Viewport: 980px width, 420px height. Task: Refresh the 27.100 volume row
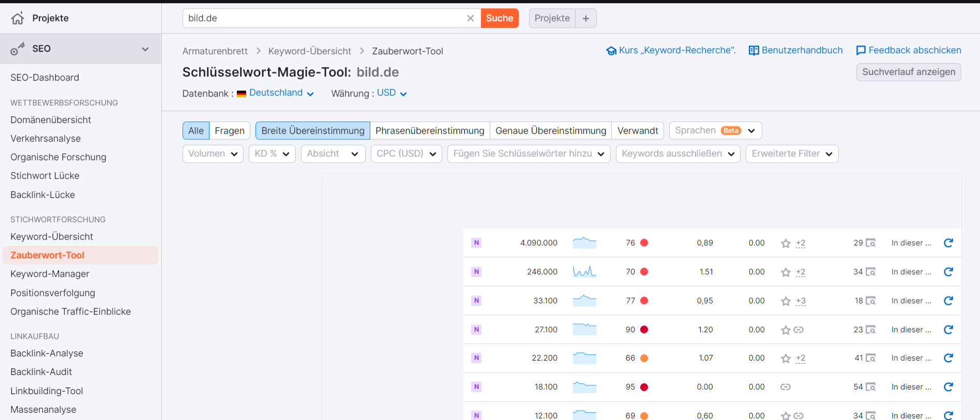coord(948,330)
